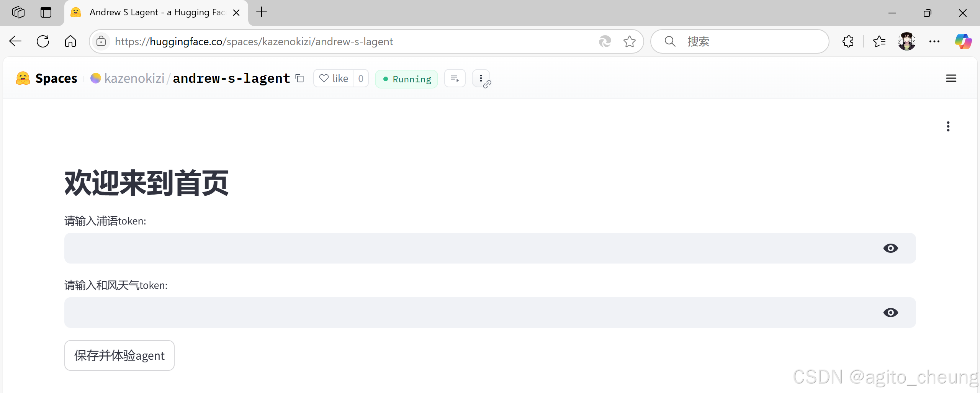
Task: Click the Running status badge
Action: point(407,79)
